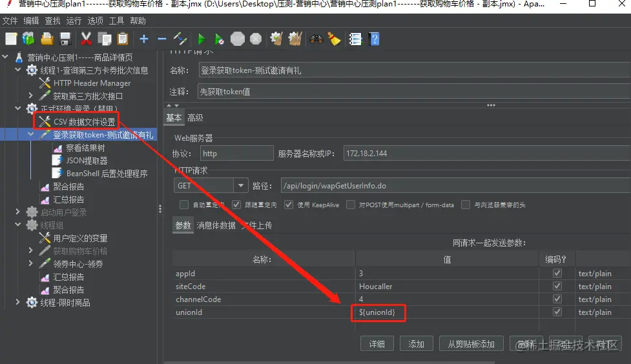Uncheck the 使用 KeepAlive checkbox
Screen dimensions: 631x364
point(289,205)
